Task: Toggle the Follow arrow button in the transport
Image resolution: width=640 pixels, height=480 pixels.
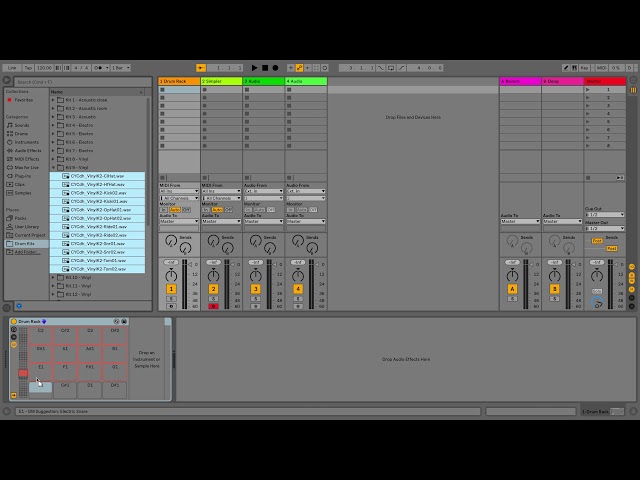Action: coord(201,68)
